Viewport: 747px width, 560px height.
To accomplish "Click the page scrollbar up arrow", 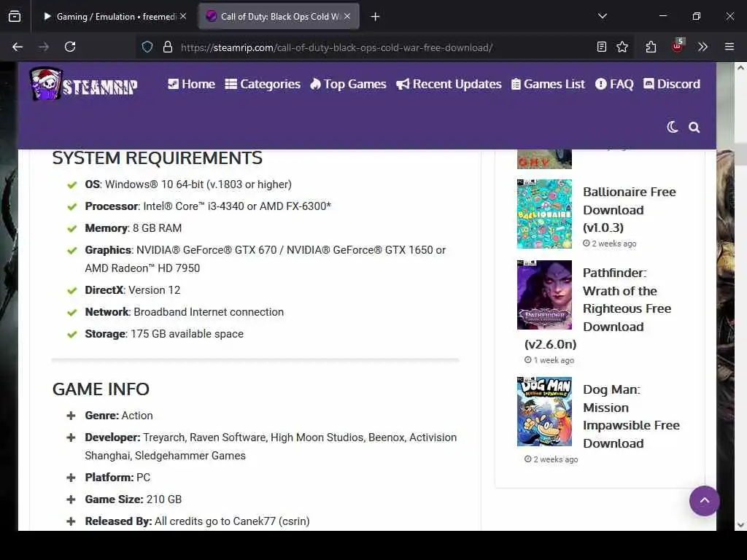I will pyautogui.click(x=740, y=68).
